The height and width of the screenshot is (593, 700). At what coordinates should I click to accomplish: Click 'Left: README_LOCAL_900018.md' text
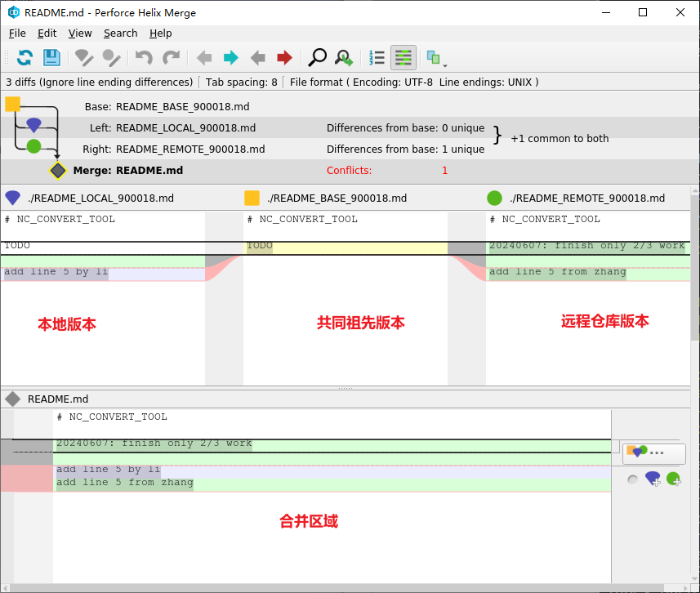tap(172, 128)
